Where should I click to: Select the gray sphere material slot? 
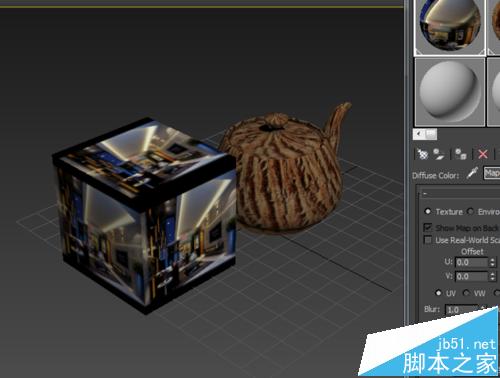(x=449, y=92)
